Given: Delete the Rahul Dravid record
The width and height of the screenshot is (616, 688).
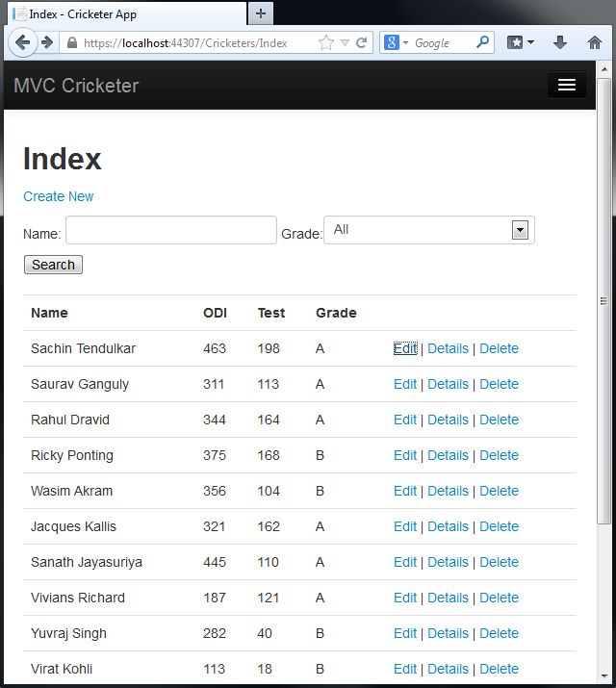Looking at the screenshot, I should [499, 420].
